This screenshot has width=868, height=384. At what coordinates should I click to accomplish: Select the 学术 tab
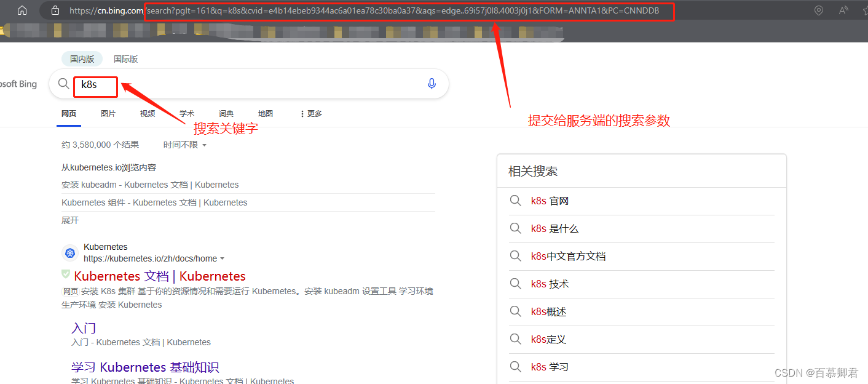[x=187, y=114]
